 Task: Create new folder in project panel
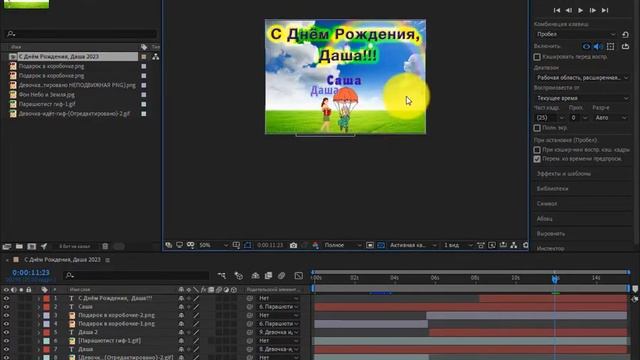pos(19,247)
